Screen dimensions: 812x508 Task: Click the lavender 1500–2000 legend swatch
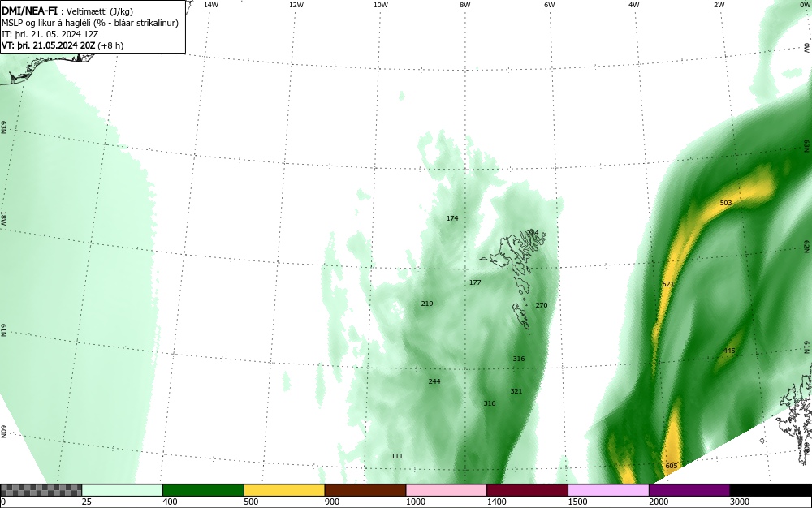tap(608, 490)
